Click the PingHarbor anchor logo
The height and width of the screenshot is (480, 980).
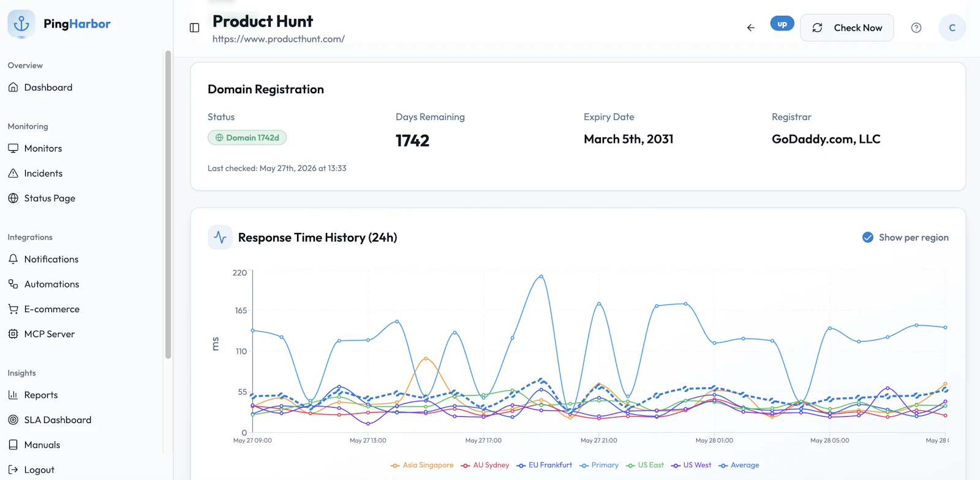[21, 24]
